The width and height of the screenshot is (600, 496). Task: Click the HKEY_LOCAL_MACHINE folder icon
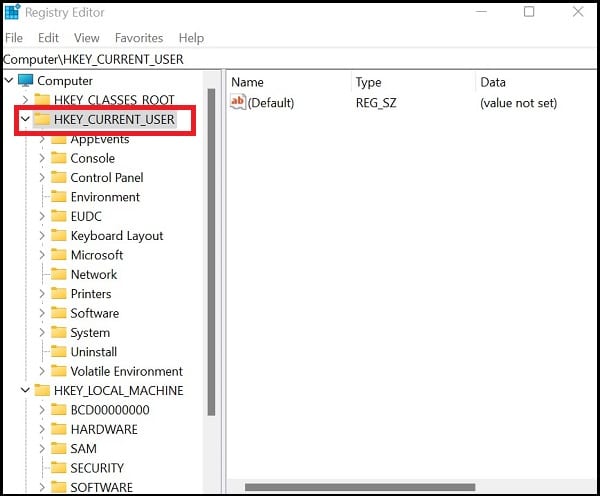click(x=42, y=390)
